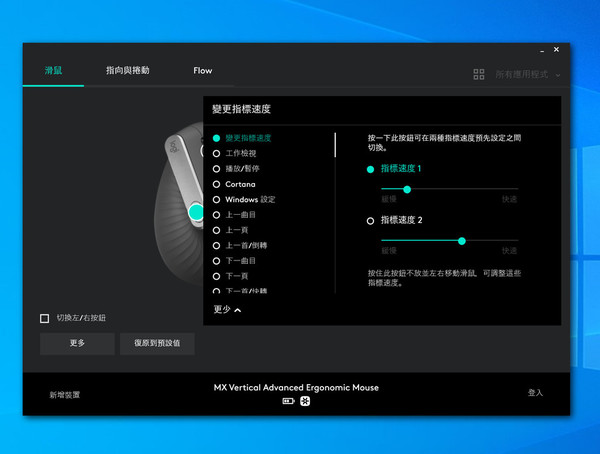Open 所有應用程式 dropdown
This screenshot has width=600, height=454.
tap(528, 74)
